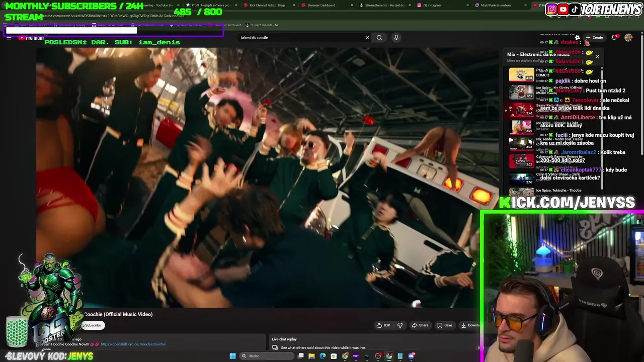Viewport: 644px width, 362px height.
Task: Open the Live chat replay panel
Action: pos(375,343)
